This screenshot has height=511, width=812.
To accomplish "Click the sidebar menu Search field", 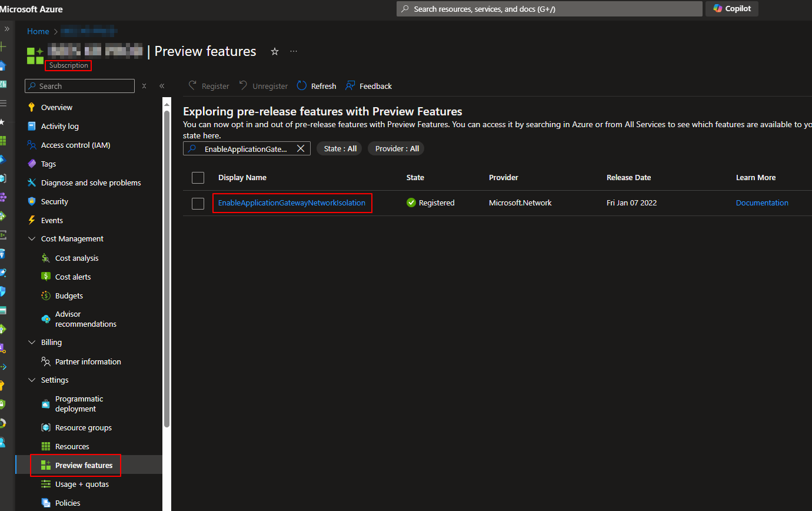I will 79,86.
